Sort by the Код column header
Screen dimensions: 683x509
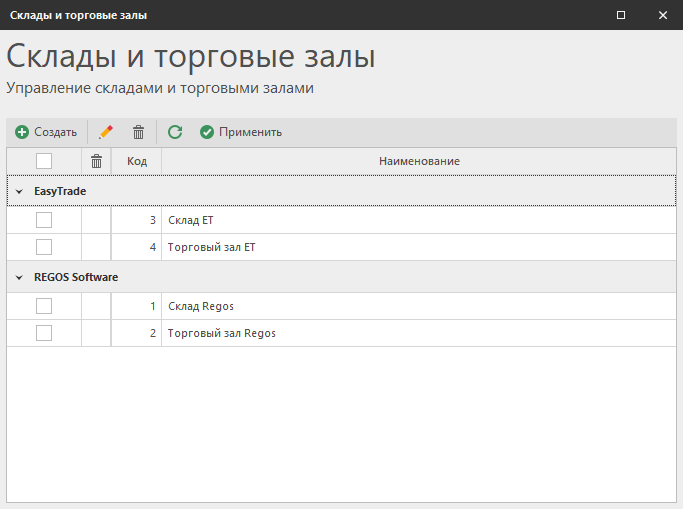(x=137, y=161)
